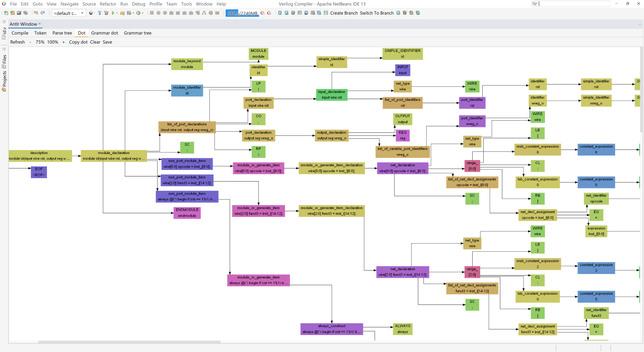Click the Redo arrow icon

click(43, 13)
